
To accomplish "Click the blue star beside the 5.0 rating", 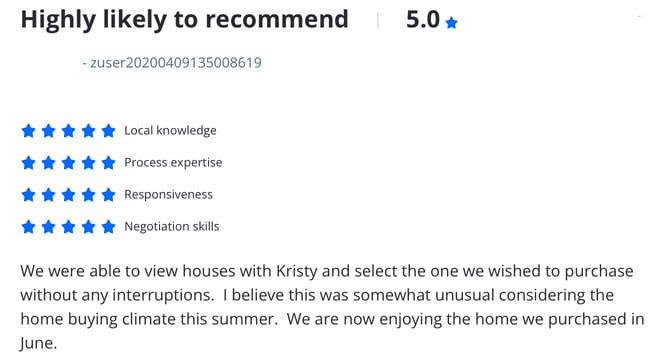I will [x=452, y=22].
